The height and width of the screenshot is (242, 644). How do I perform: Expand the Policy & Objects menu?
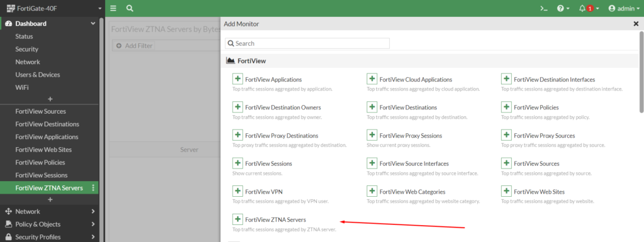49,224
